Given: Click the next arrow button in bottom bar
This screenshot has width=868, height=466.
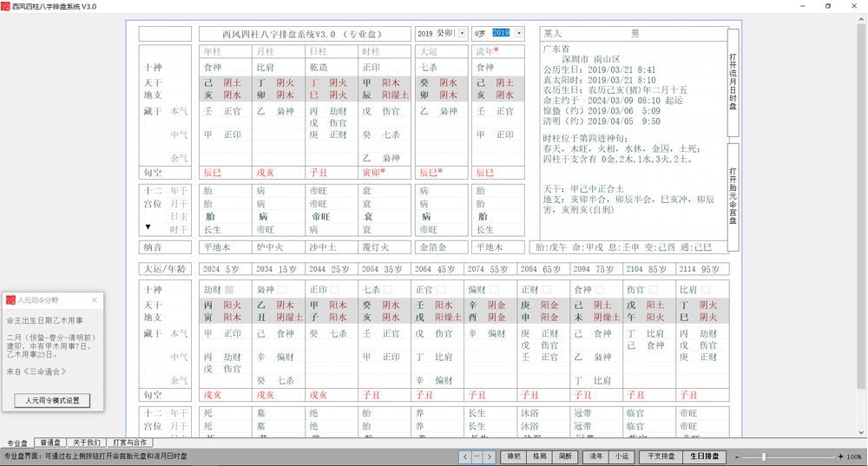Looking at the screenshot, I should [x=489, y=456].
